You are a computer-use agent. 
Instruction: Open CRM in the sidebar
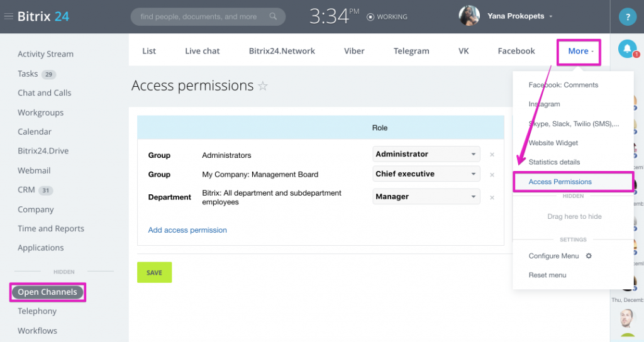pyautogui.click(x=26, y=190)
